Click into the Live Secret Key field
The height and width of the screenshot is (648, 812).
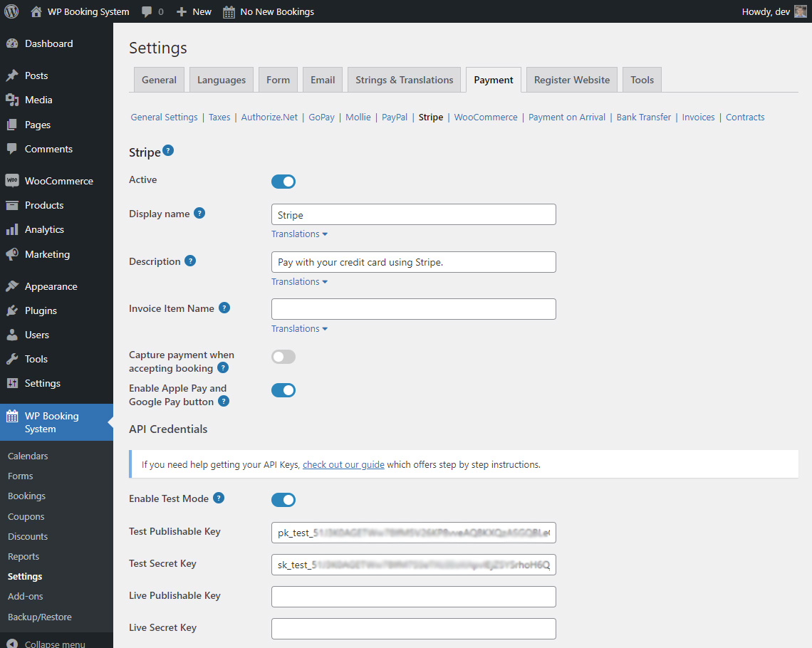414,629
